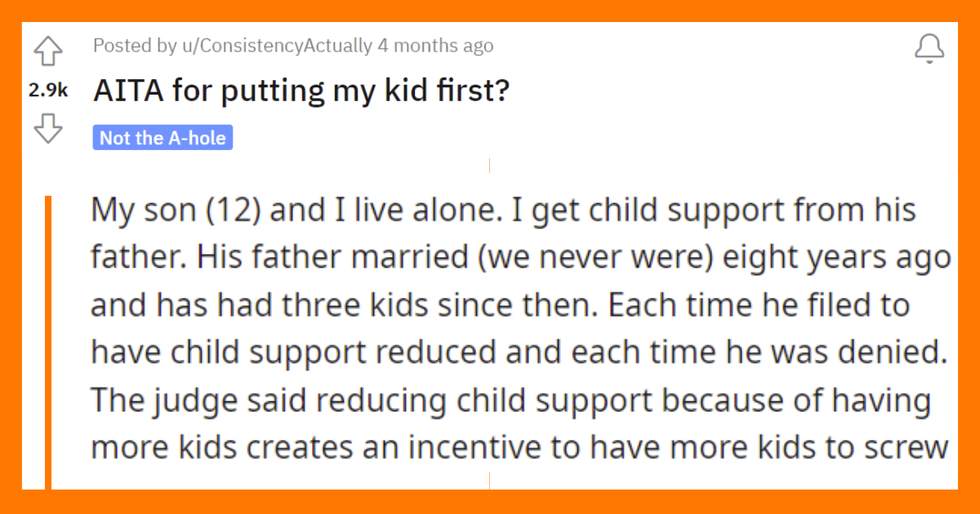Viewport: 980px width, 514px height.
Task: Toggle post notifications bell
Action: click(929, 50)
